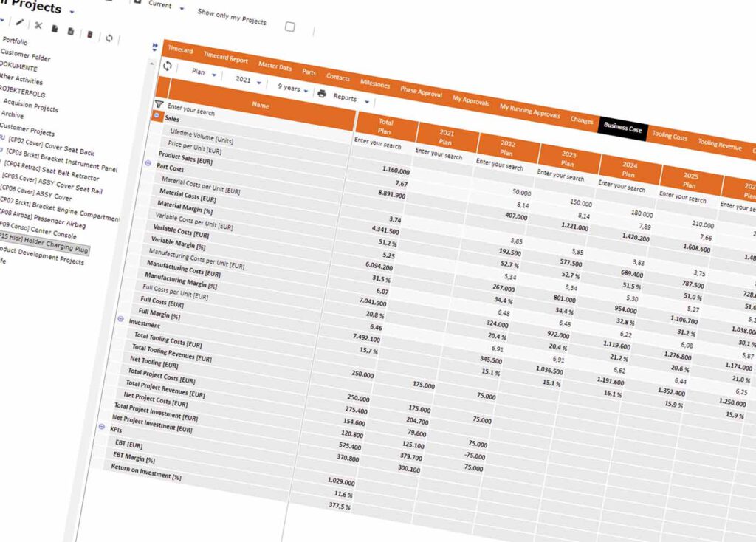Image resolution: width=756 pixels, height=542 pixels.
Task: Select the Return on Investment [%] row
Action: pyautogui.click(x=146, y=472)
